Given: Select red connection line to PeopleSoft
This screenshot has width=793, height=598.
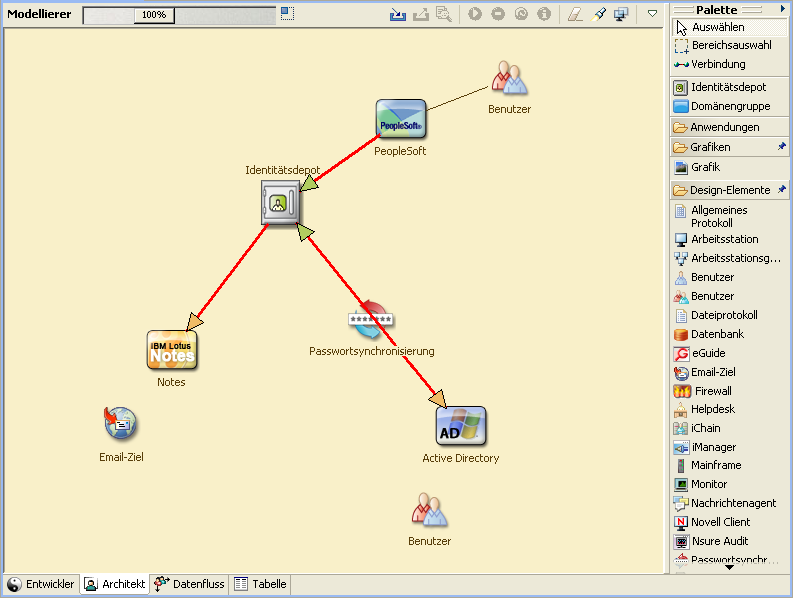Looking at the screenshot, I should coord(349,156).
